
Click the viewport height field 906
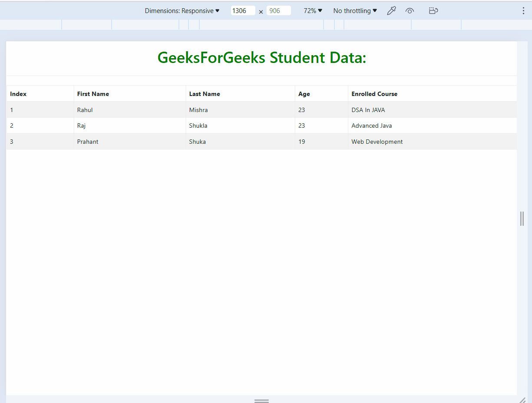(x=278, y=11)
